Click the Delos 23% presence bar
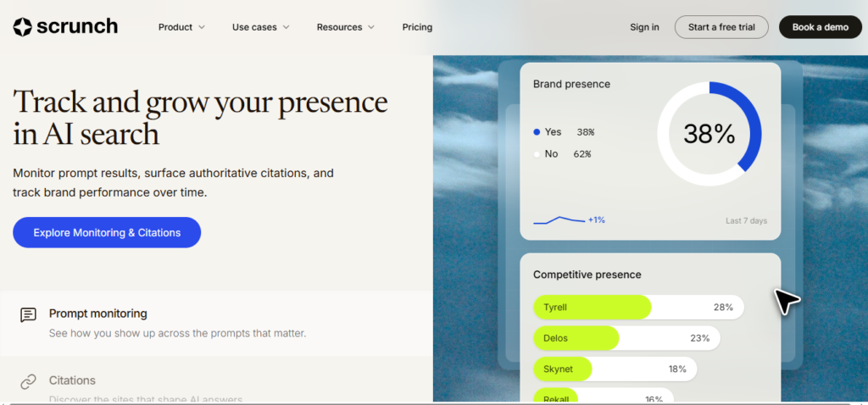 626,338
